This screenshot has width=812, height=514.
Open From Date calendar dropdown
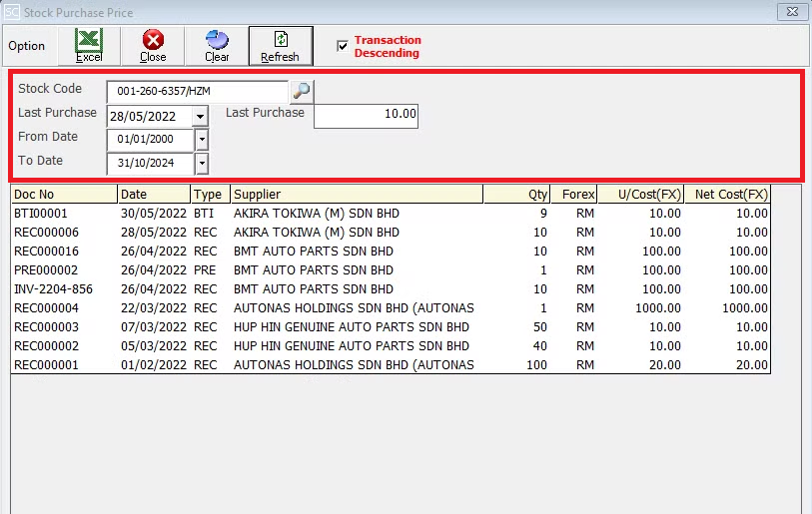202,140
